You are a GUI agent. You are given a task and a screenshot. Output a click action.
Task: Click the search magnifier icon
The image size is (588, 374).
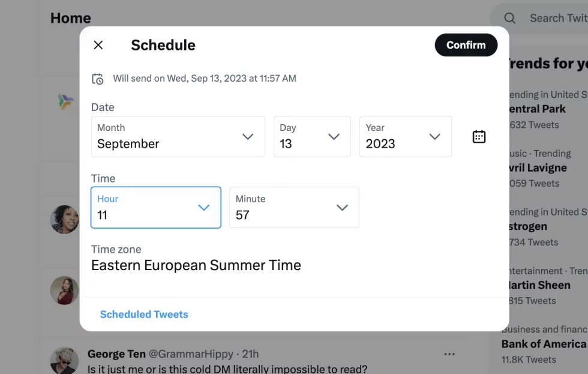coord(509,17)
